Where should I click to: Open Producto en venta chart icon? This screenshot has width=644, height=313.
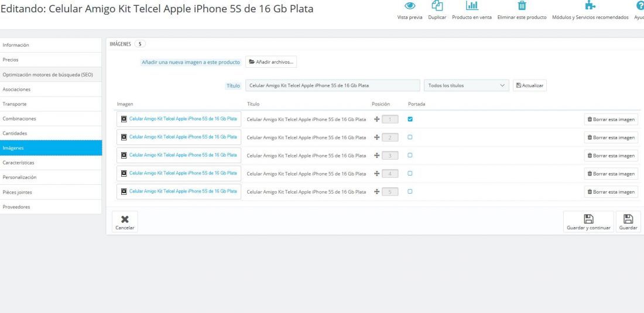pos(472,6)
